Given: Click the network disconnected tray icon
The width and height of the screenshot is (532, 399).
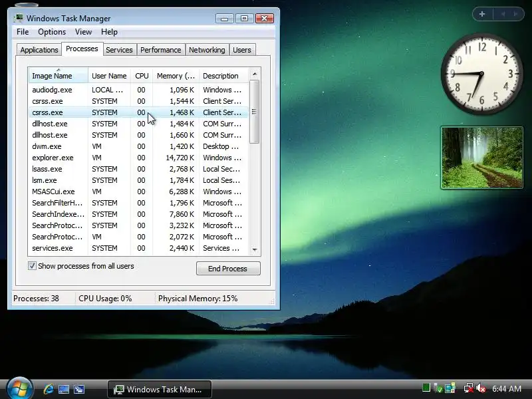Looking at the screenshot, I should click(x=469, y=388).
